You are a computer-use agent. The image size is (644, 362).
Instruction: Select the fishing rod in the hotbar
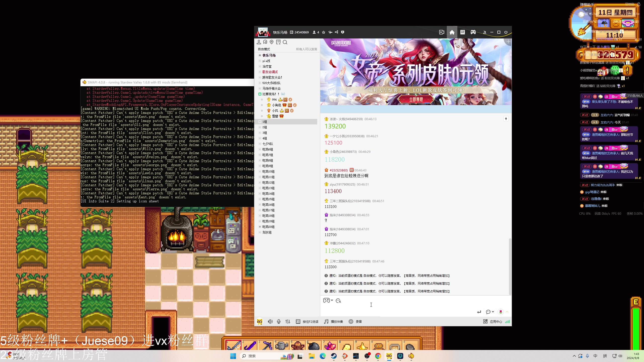click(233, 346)
